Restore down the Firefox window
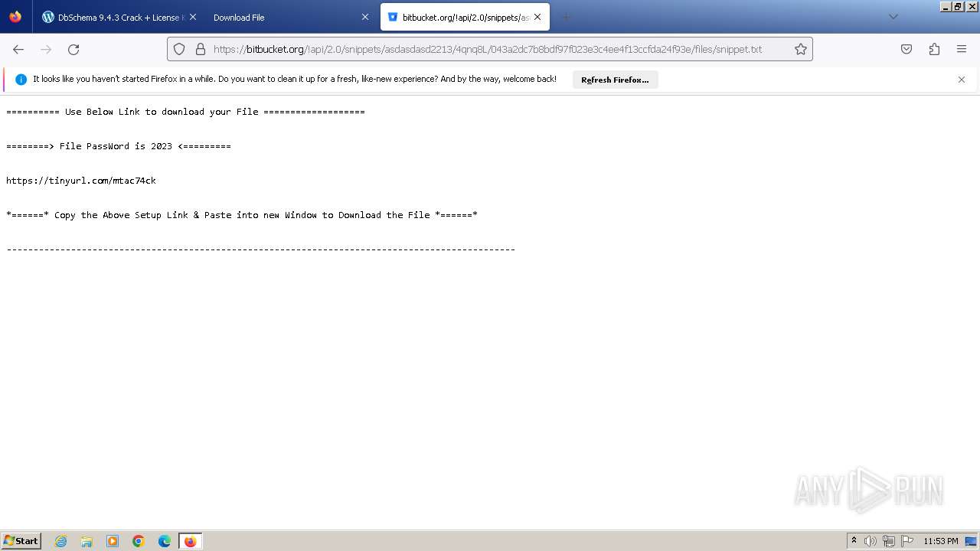This screenshot has width=980, height=551. (958, 6)
